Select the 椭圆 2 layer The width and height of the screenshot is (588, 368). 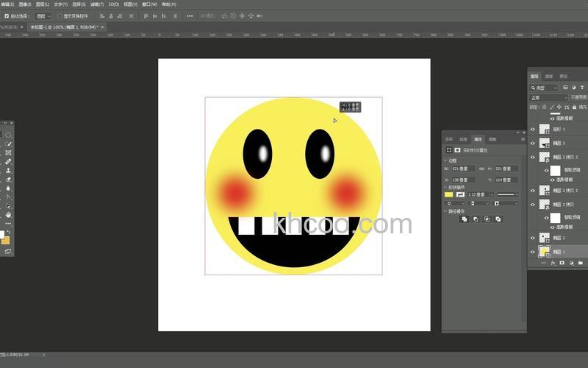[x=559, y=238]
